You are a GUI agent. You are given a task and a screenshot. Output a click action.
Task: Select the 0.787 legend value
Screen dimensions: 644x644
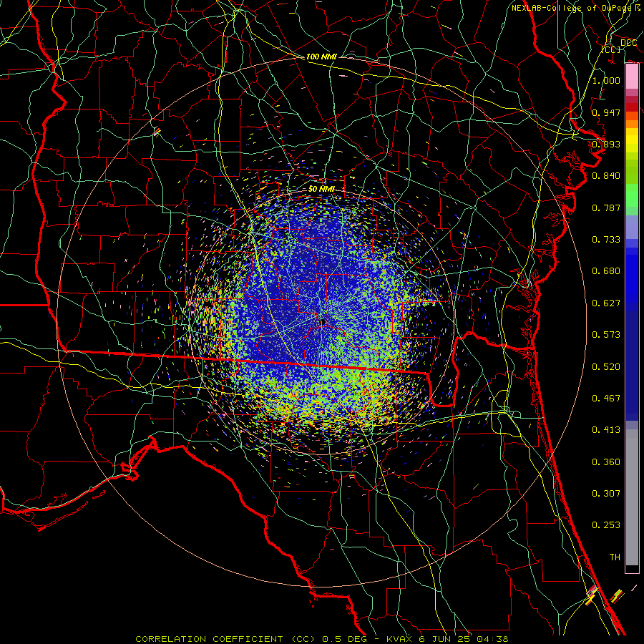pyautogui.click(x=606, y=208)
